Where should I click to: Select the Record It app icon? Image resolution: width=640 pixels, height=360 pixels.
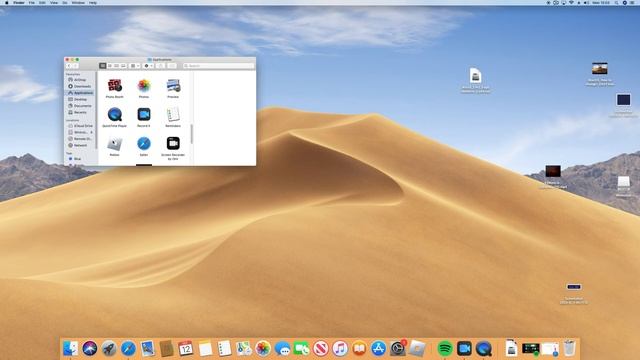tap(144, 115)
